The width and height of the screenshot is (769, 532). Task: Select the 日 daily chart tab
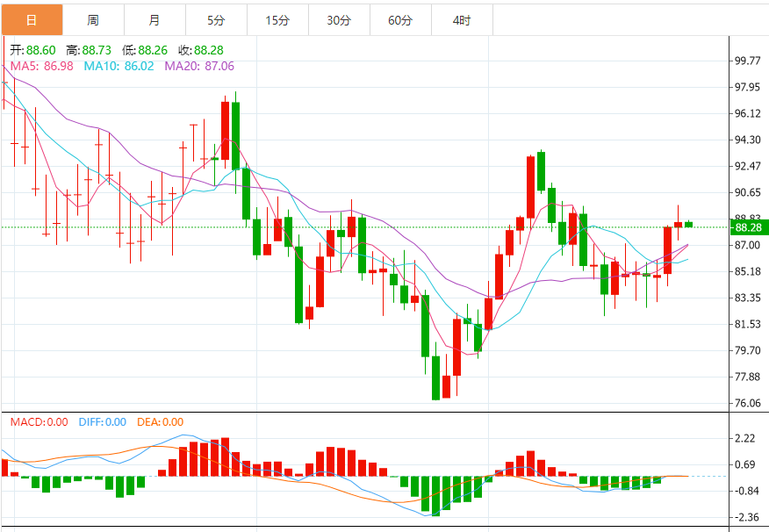coord(32,20)
